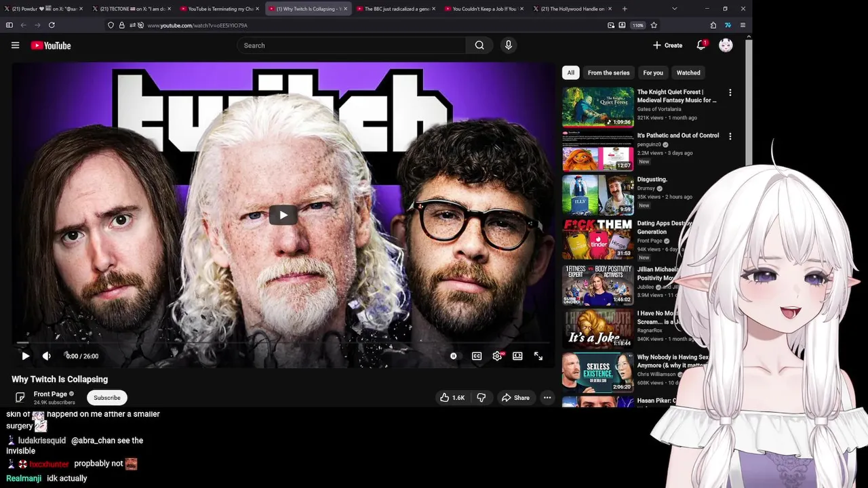Switch to The BBC just radicalized tab
This screenshot has width=868, height=488.
pyautogui.click(x=397, y=9)
